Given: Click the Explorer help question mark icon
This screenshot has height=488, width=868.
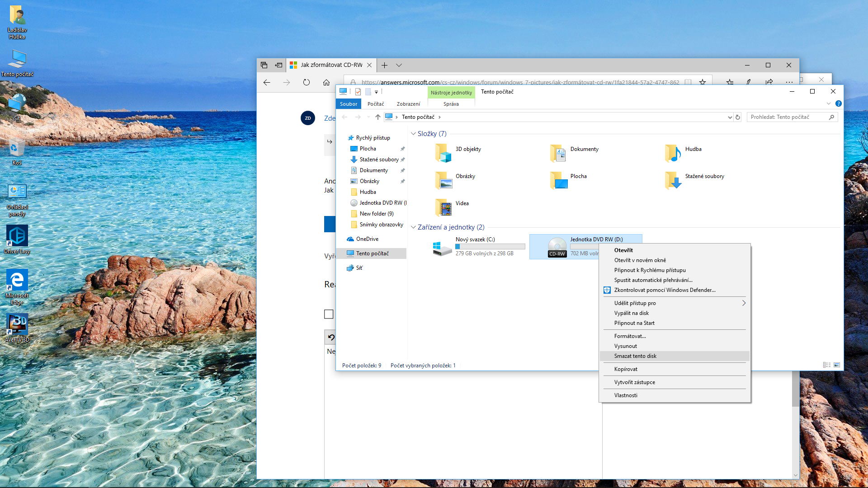Looking at the screenshot, I should click(x=838, y=103).
